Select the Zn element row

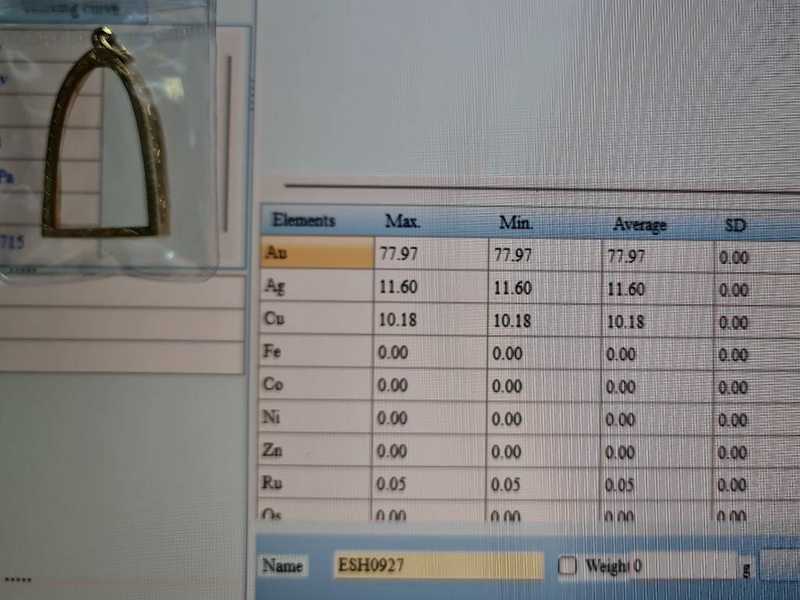pos(315,451)
